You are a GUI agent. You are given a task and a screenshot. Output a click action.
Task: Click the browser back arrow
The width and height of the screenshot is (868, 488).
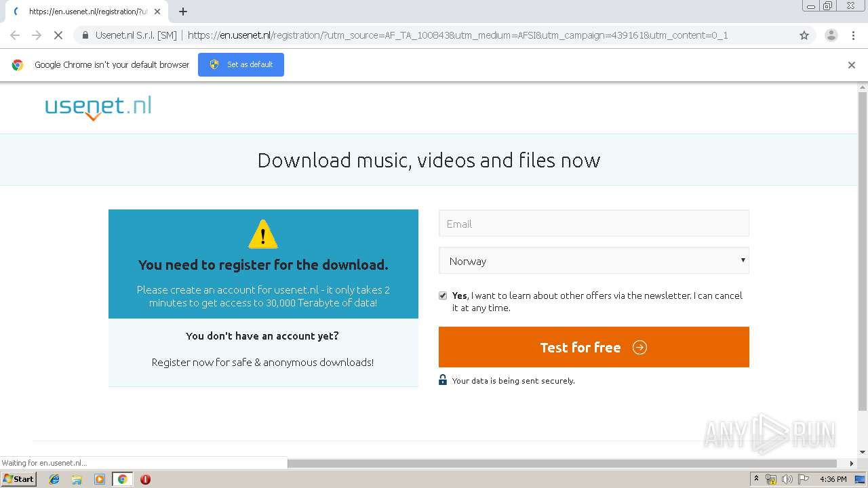point(15,35)
